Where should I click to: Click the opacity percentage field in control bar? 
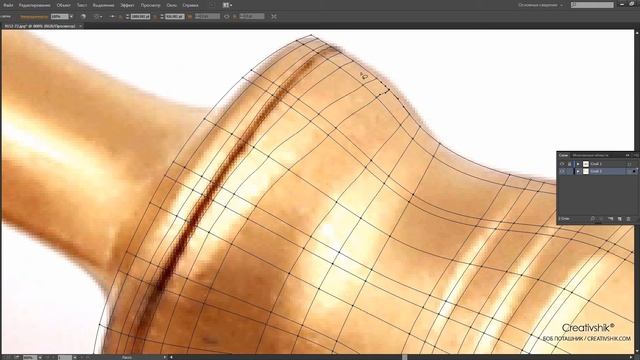pyautogui.click(x=60, y=16)
